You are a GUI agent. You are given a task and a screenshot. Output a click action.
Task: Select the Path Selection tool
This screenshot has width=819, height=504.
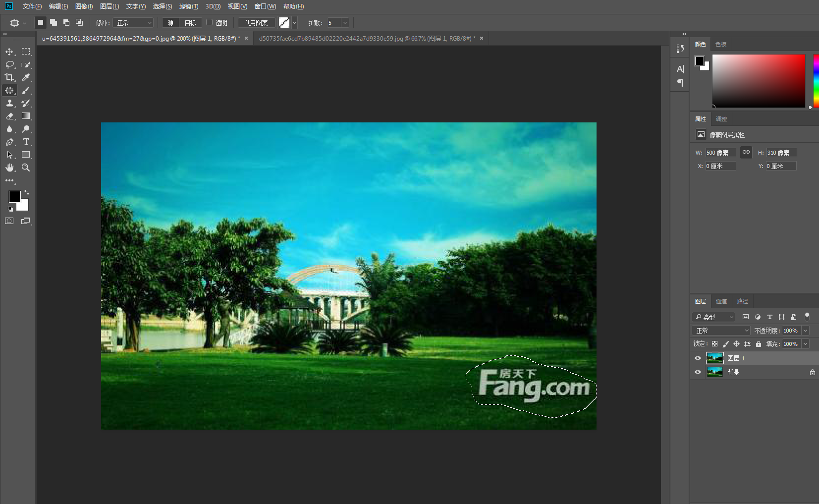pos(9,155)
